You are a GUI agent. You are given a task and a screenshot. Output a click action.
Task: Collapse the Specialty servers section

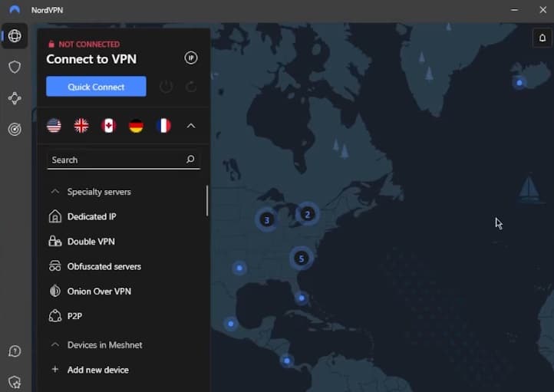(55, 192)
